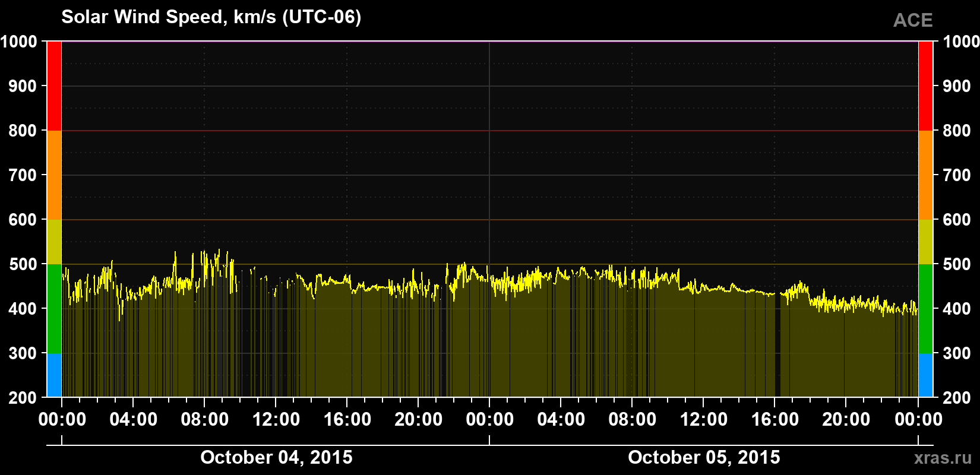Click the 200 value on left axis
980x475 pixels.
[x=23, y=398]
